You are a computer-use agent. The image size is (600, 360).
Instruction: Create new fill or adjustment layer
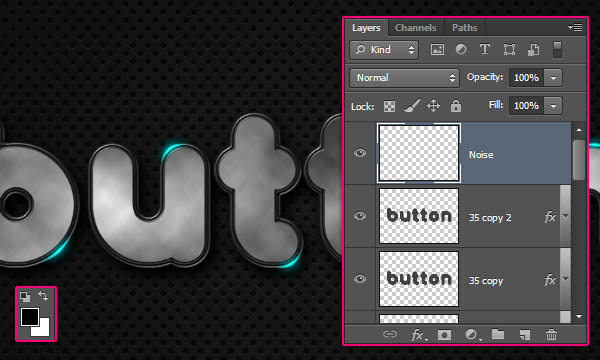[x=472, y=335]
